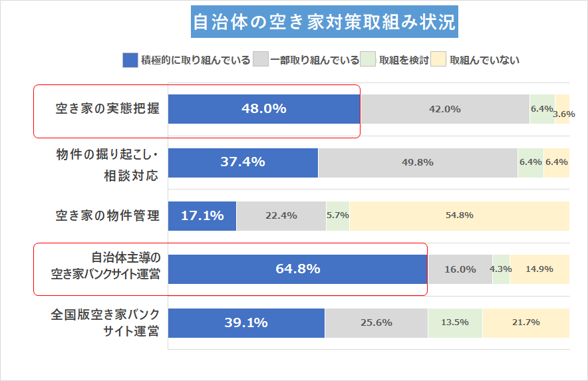
Task: Click the yellow legend swatch for 取組んでいない
Action: (x=438, y=60)
